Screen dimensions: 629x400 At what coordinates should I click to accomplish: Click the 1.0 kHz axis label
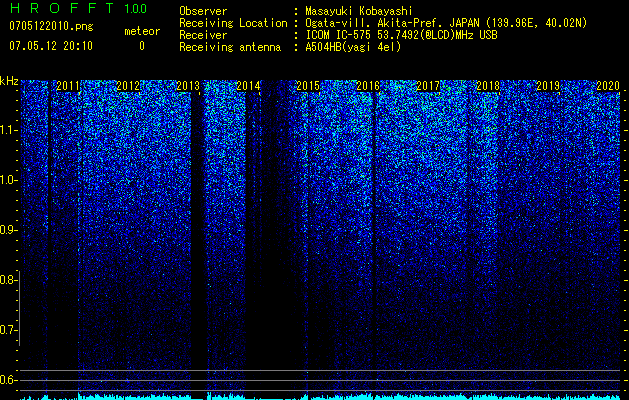pyautogui.click(x=8, y=180)
